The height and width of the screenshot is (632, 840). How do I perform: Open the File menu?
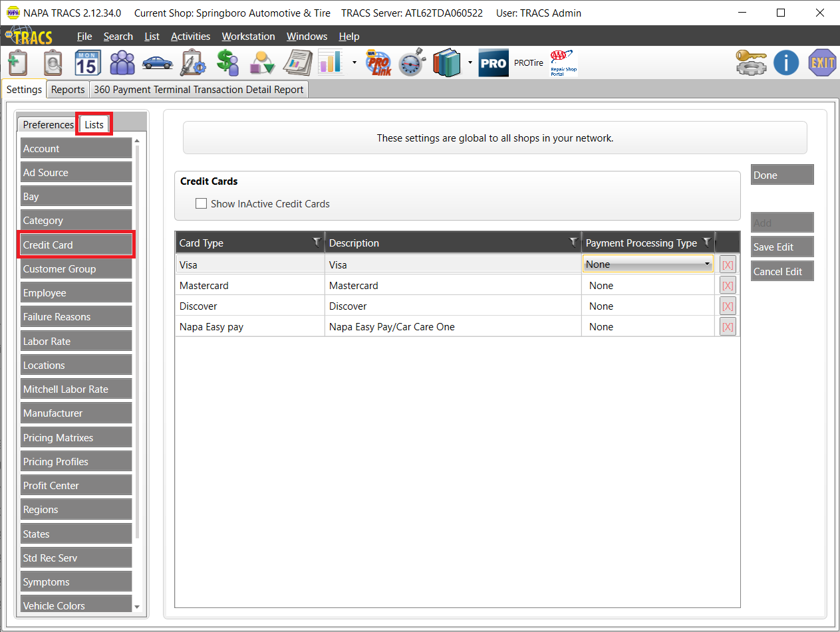(84, 37)
